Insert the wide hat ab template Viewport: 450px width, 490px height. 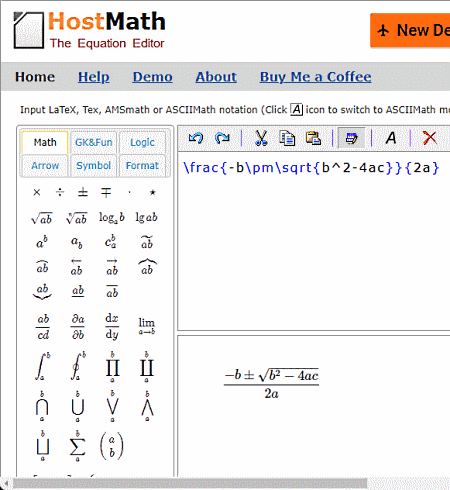click(x=42, y=266)
